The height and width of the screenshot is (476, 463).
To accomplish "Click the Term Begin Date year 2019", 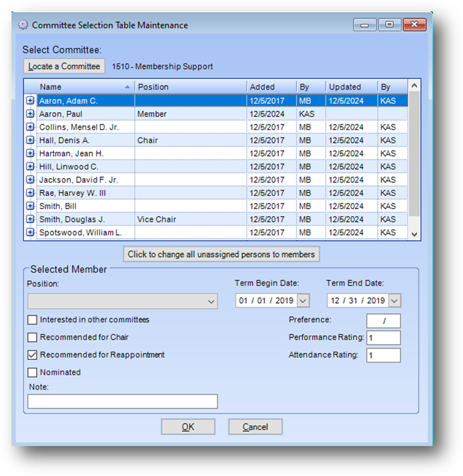I will (x=284, y=301).
